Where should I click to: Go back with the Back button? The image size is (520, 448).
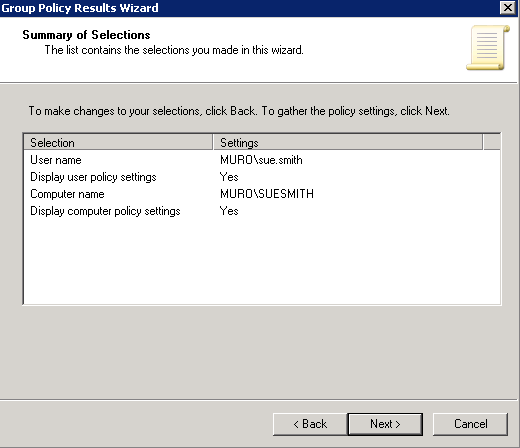click(310, 424)
